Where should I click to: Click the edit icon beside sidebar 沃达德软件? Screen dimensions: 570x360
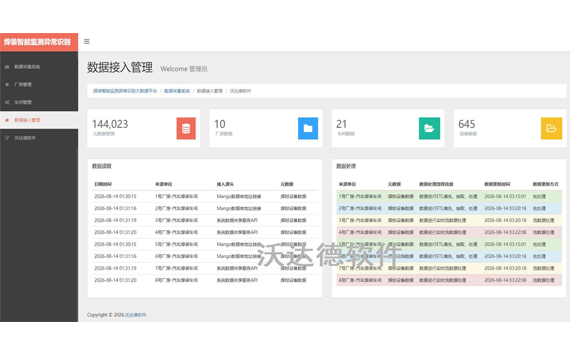(x=7, y=138)
